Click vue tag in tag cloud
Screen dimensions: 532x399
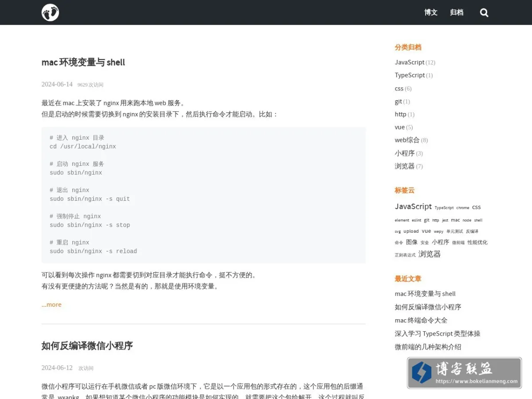pyautogui.click(x=426, y=231)
